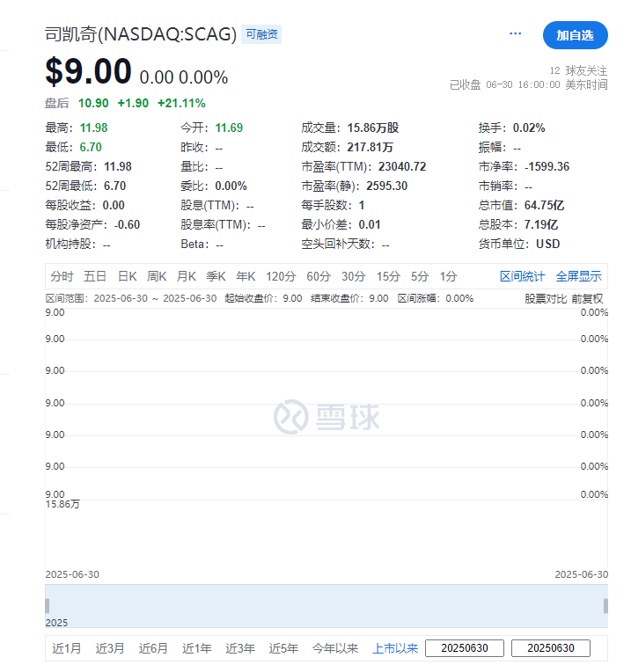
Task: Select the 近1年 range
Action: [197, 648]
